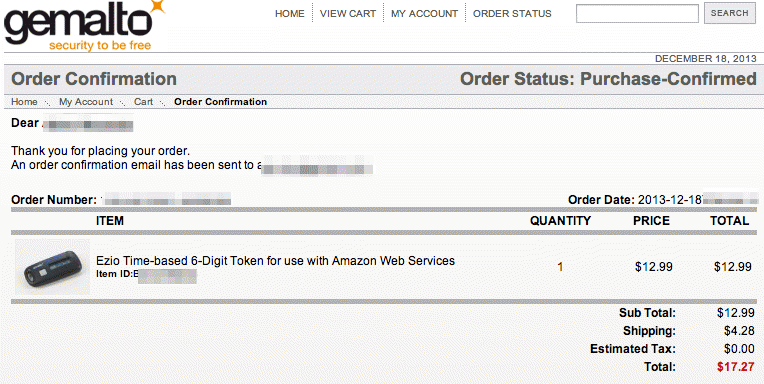Go to MY ACCOUNT in top navigation

[424, 14]
